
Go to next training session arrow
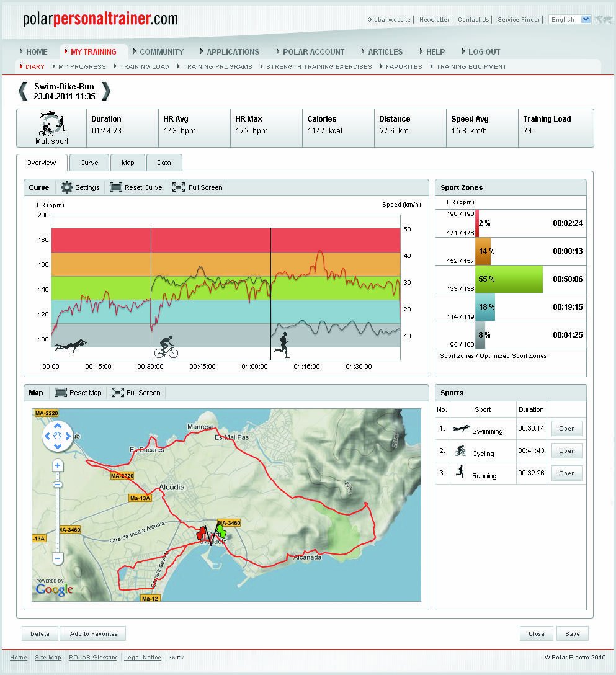tap(106, 91)
